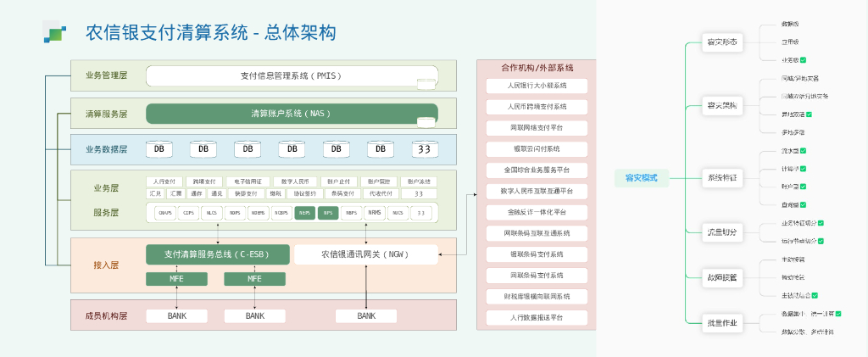The height and width of the screenshot is (357, 868).
Task: Click the 农信银通讯网关（NGW）box
Action: tap(366, 254)
